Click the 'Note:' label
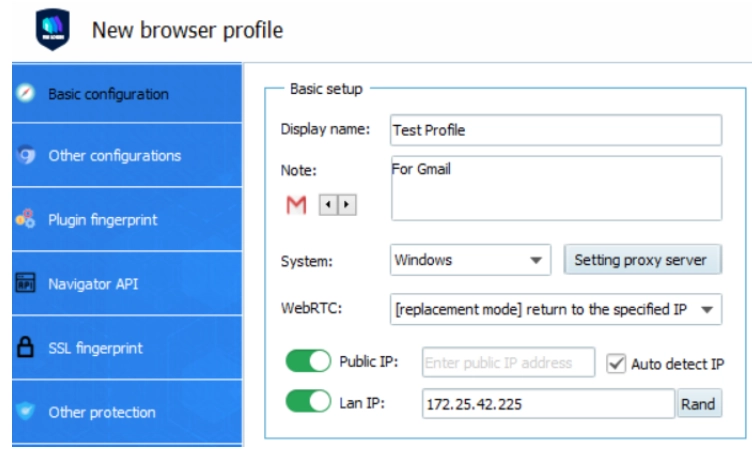The width and height of the screenshot is (752, 451). 298,170
